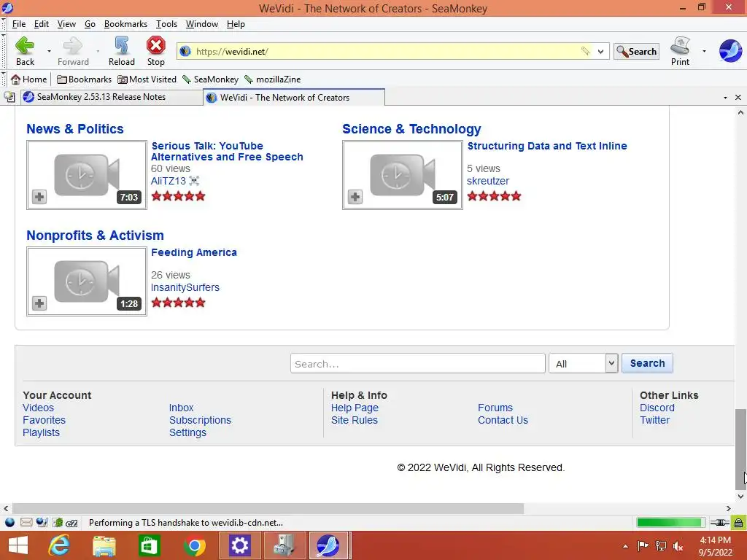Click the site identity icon in the URL bar

185,51
